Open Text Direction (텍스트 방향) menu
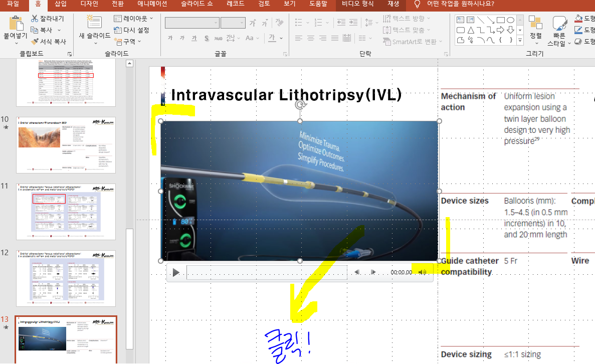The width and height of the screenshot is (595, 364). click(407, 18)
